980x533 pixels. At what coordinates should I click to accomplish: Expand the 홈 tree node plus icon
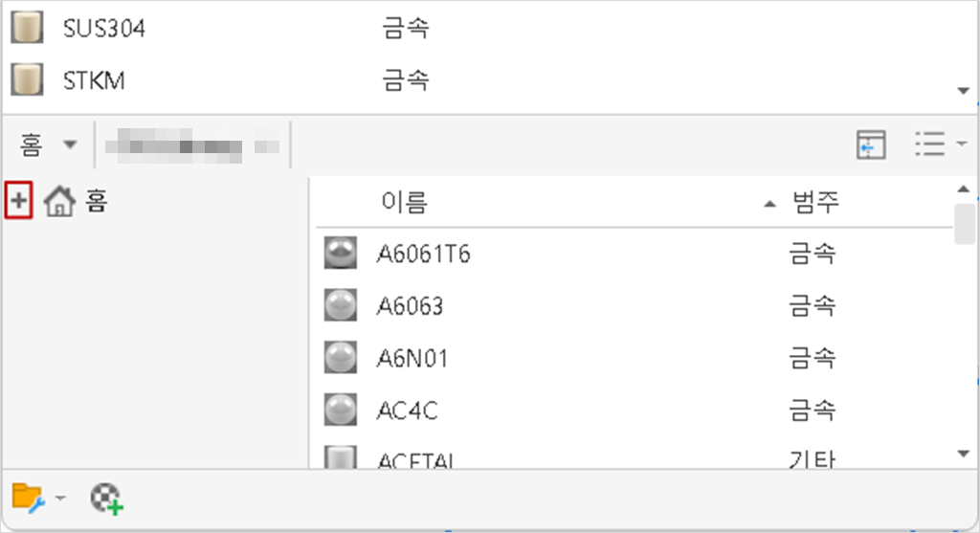[x=19, y=201]
